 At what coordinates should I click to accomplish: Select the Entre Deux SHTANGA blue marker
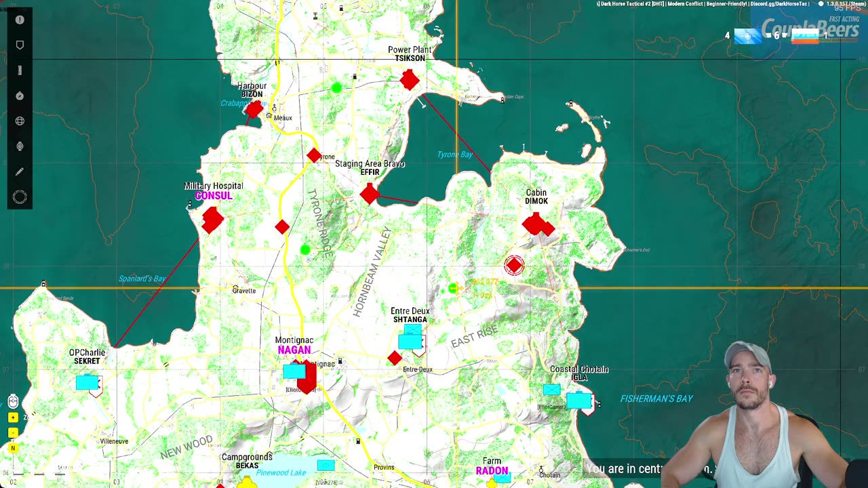(x=411, y=338)
